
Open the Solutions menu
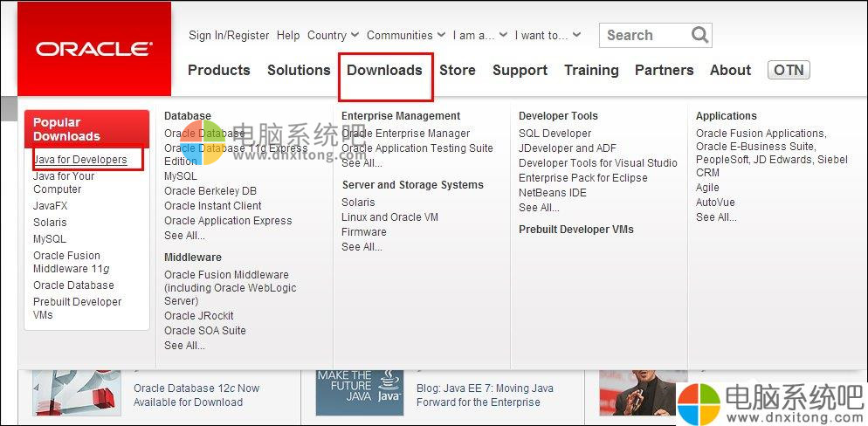299,70
